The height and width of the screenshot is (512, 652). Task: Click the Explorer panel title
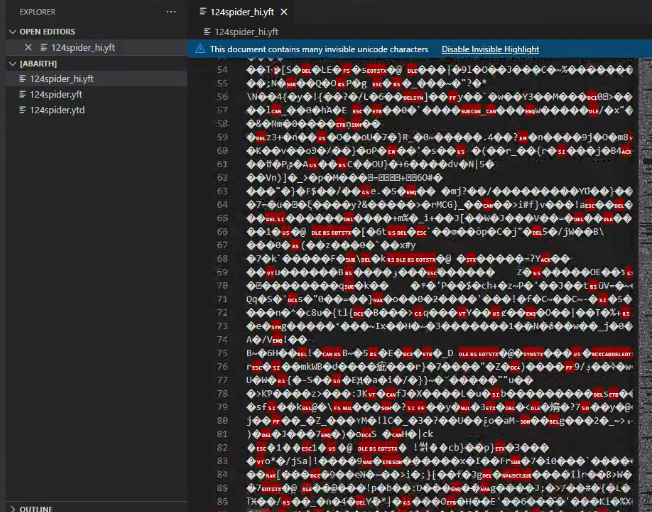tap(40, 12)
